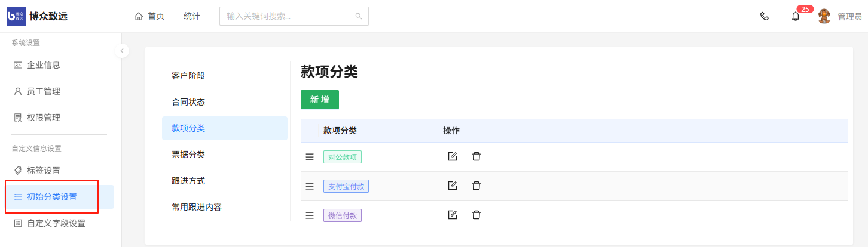Click the drag handle for 支付宝付款 row
This screenshot has height=247, width=868.
(310, 186)
